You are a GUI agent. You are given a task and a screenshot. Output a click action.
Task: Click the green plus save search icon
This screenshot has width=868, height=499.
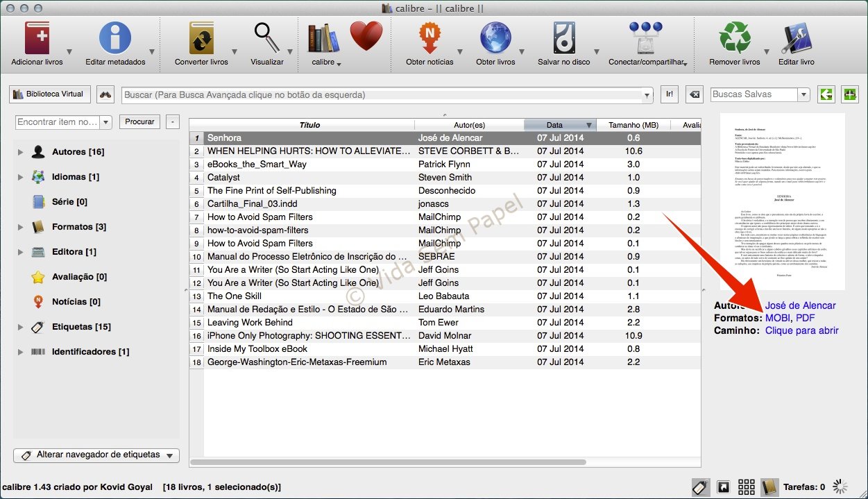click(x=850, y=94)
